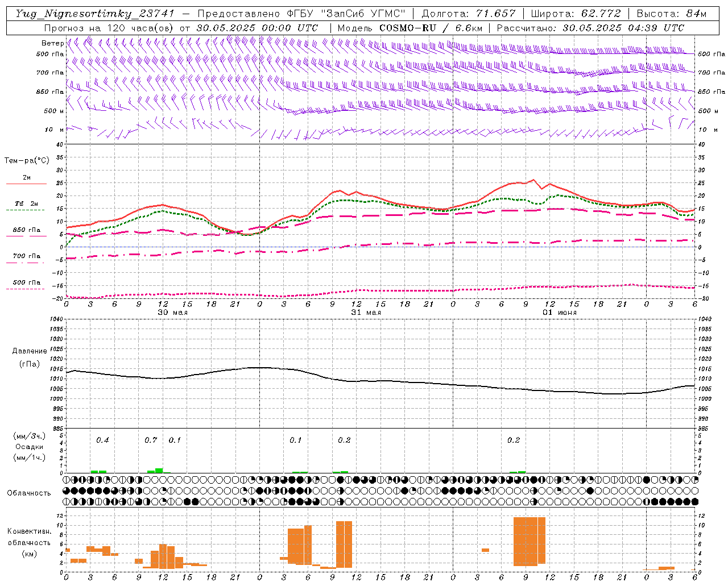Click the 30 мая date label
The width and height of the screenshot is (728, 582).
click(x=172, y=313)
